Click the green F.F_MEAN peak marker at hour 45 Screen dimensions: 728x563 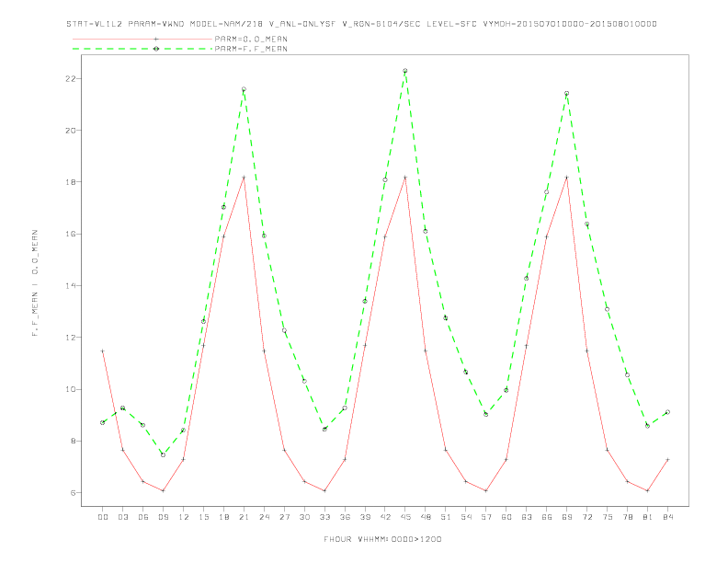405,71
